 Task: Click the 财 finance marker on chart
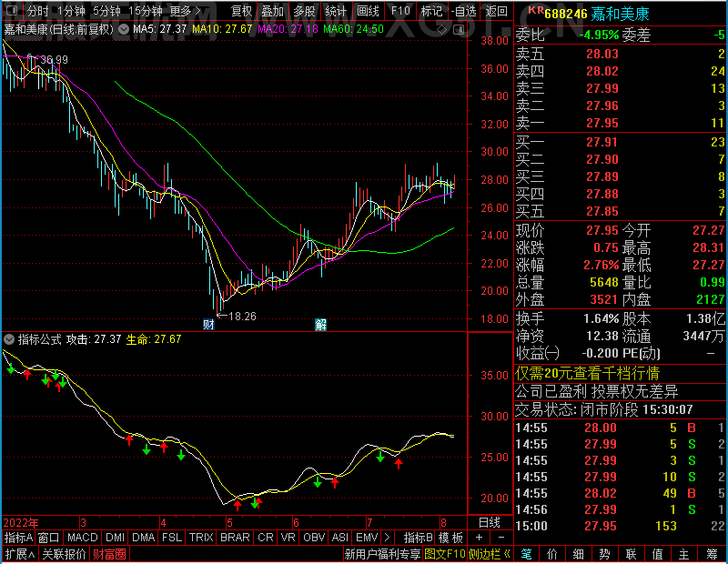(x=208, y=325)
